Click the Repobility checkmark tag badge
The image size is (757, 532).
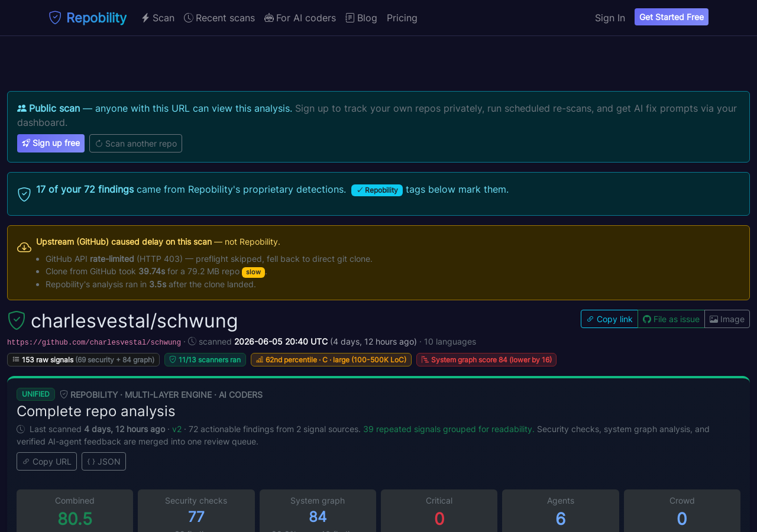click(x=377, y=190)
